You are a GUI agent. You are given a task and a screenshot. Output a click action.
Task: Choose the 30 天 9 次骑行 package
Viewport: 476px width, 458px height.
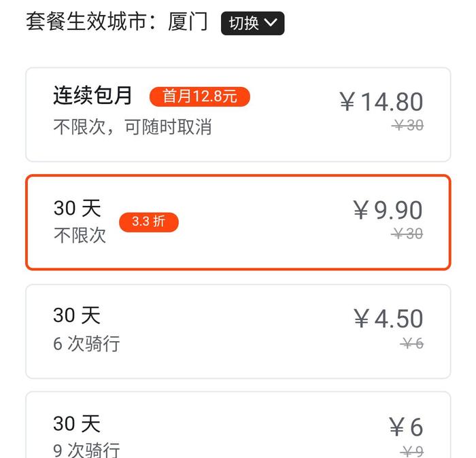pyautogui.click(x=238, y=425)
